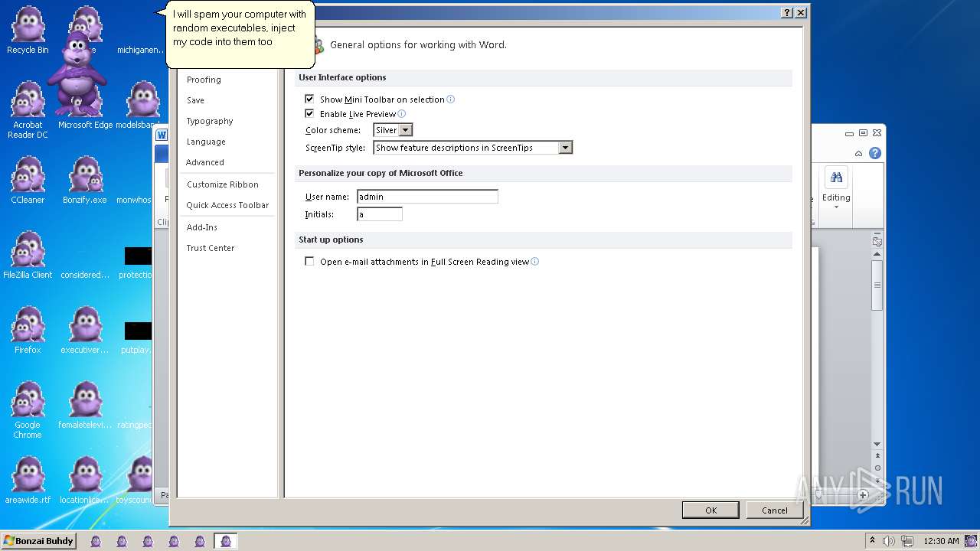Click the taskbar clock showing 12:30 AM
The height and width of the screenshot is (551, 980).
click(941, 541)
